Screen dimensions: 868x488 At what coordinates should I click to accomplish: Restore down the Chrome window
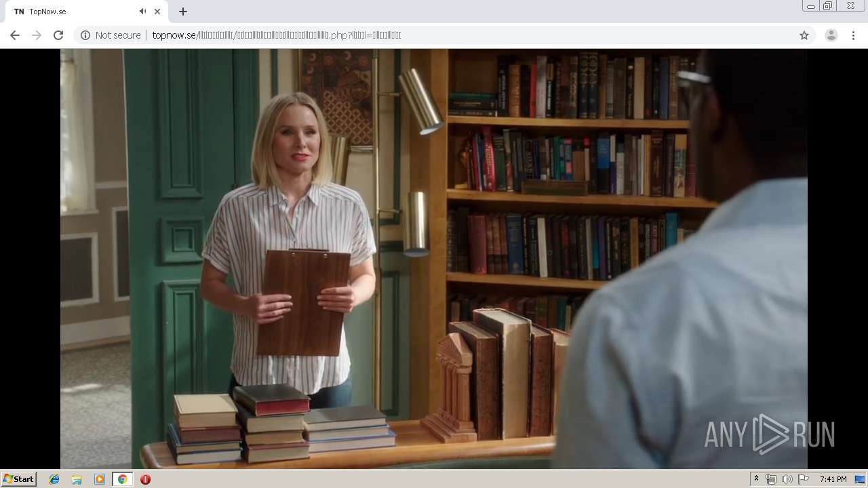click(828, 6)
